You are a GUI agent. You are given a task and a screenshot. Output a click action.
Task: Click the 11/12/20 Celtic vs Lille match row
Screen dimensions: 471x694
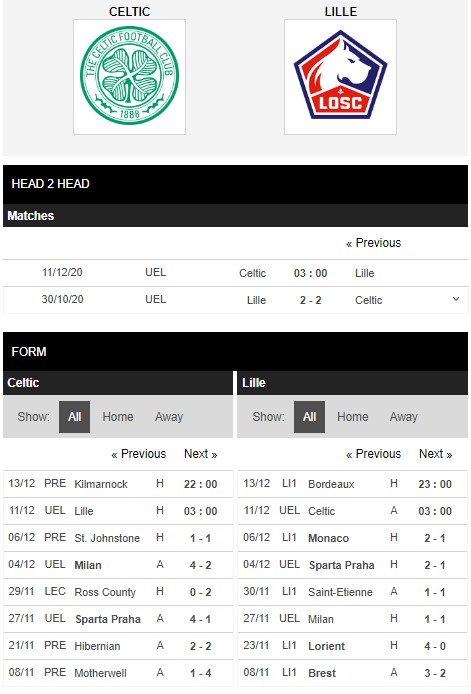[x=236, y=273]
